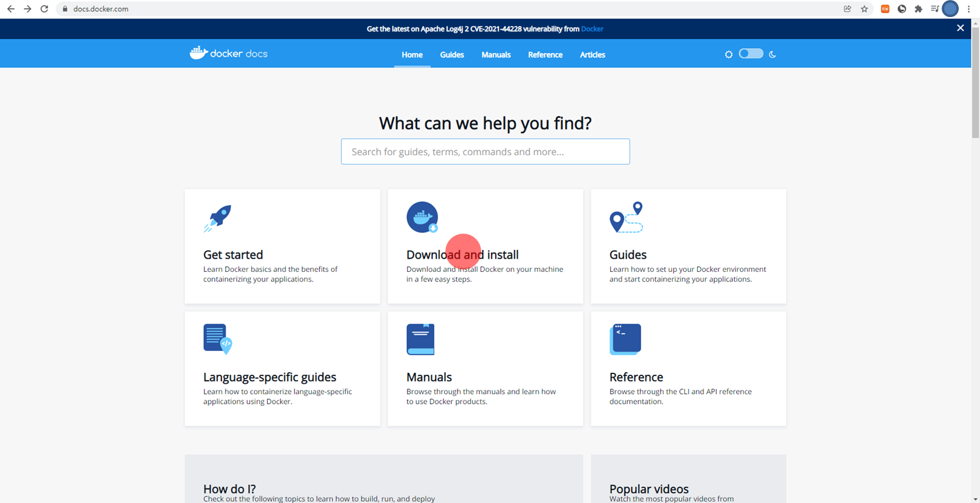980x503 pixels.
Task: Click the moon dark-mode icon
Action: (x=773, y=54)
